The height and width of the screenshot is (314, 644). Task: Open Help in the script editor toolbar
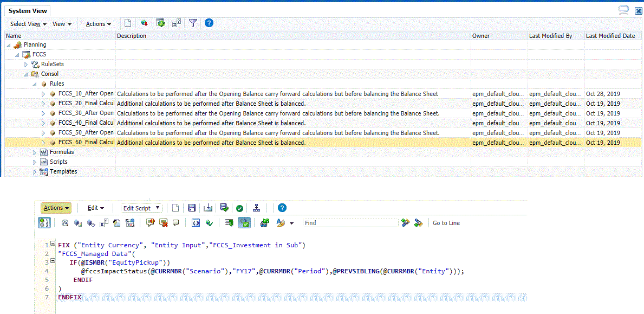tap(282, 208)
